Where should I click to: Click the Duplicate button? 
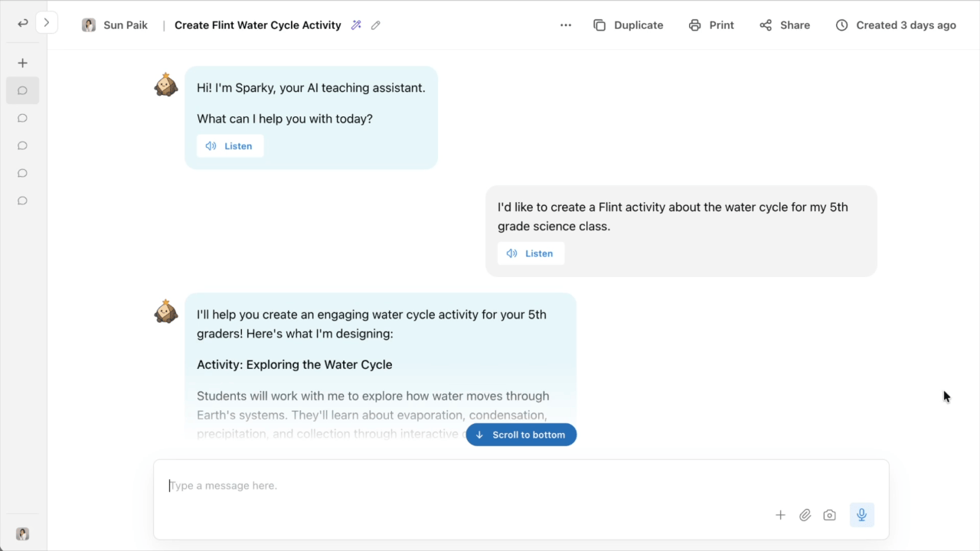[x=629, y=25]
